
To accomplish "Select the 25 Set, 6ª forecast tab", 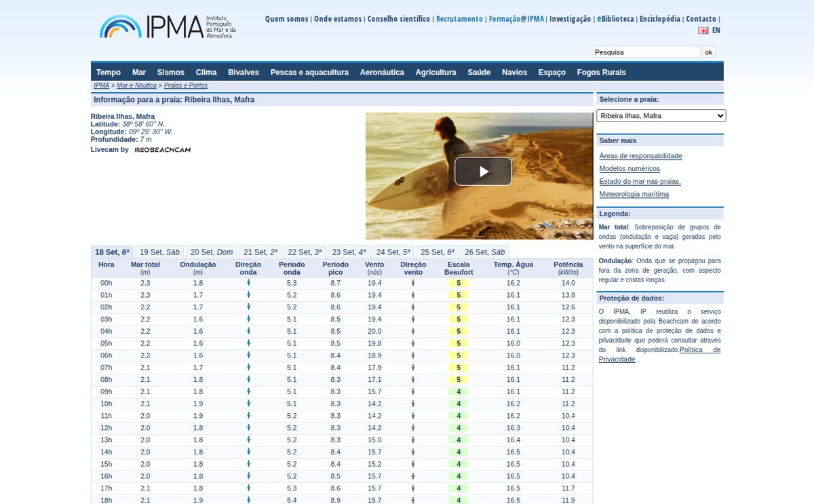I will tap(438, 252).
